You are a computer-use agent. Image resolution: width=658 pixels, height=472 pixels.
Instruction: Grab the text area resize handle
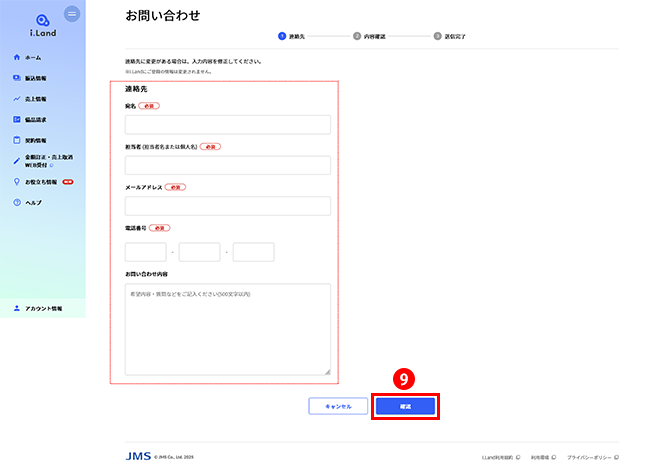click(x=327, y=372)
